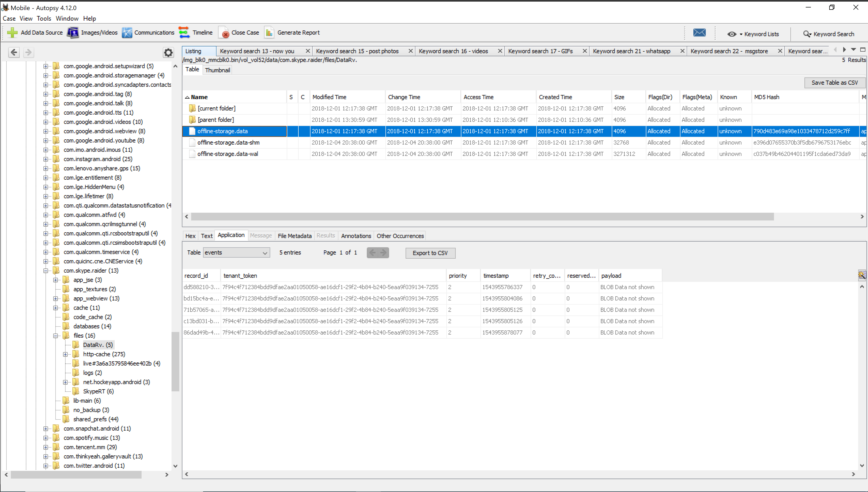Go back with the tree back arrow
Screen dimensions: 868x492
point(14,52)
